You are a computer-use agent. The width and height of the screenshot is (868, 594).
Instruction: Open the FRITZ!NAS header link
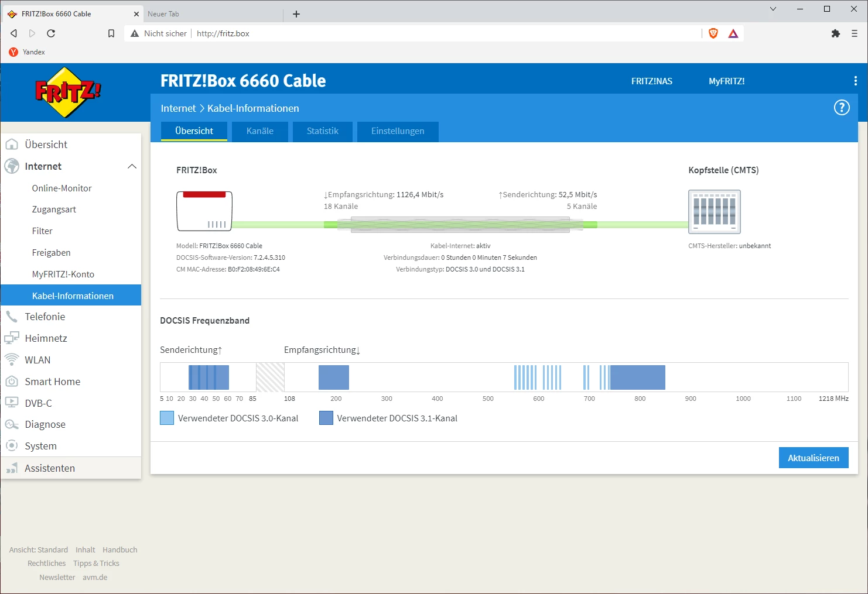[652, 81]
